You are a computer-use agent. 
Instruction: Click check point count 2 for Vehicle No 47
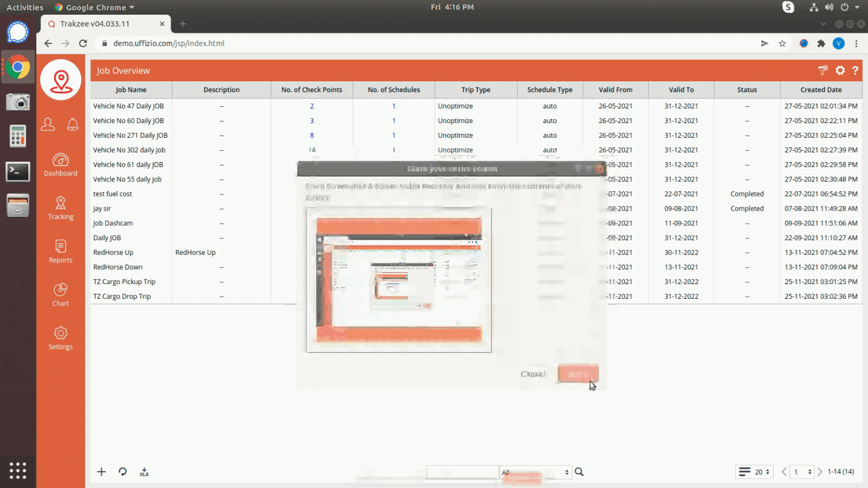click(x=311, y=106)
